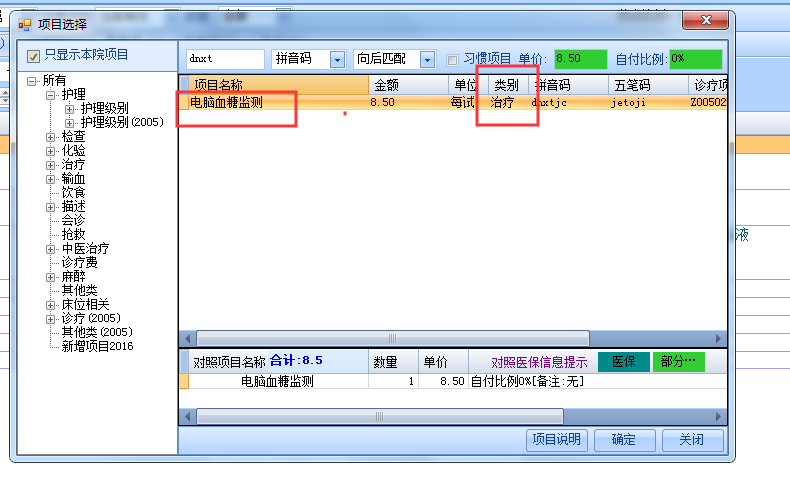Click the green 单价 8.50 field
Screen dimensions: 790x494
pos(580,59)
